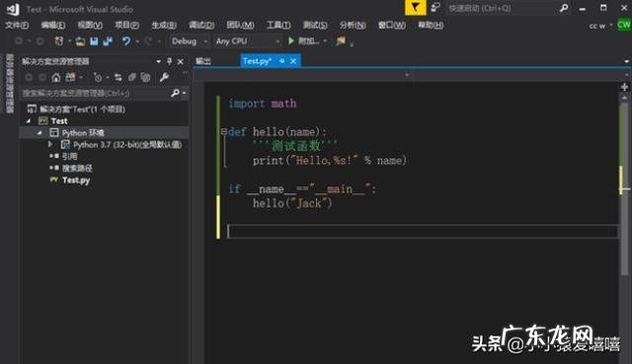Screen dimensions: 632x364
Task: Open the 视图(V) menu
Action: click(x=90, y=26)
